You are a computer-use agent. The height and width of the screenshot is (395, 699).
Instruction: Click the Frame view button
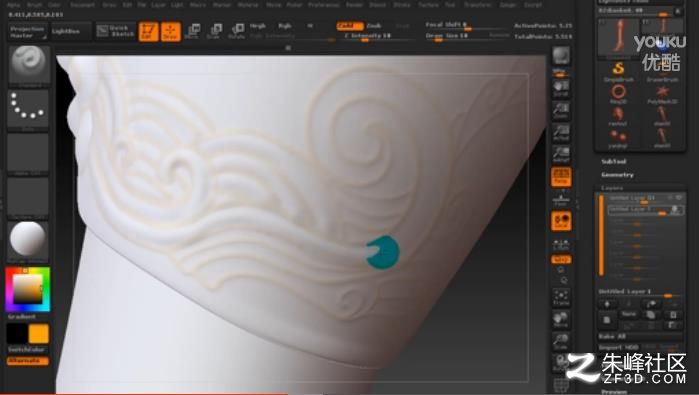(561, 297)
